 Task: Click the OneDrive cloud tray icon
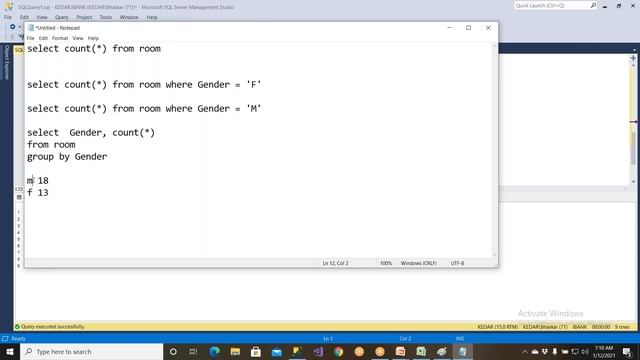click(x=535, y=351)
